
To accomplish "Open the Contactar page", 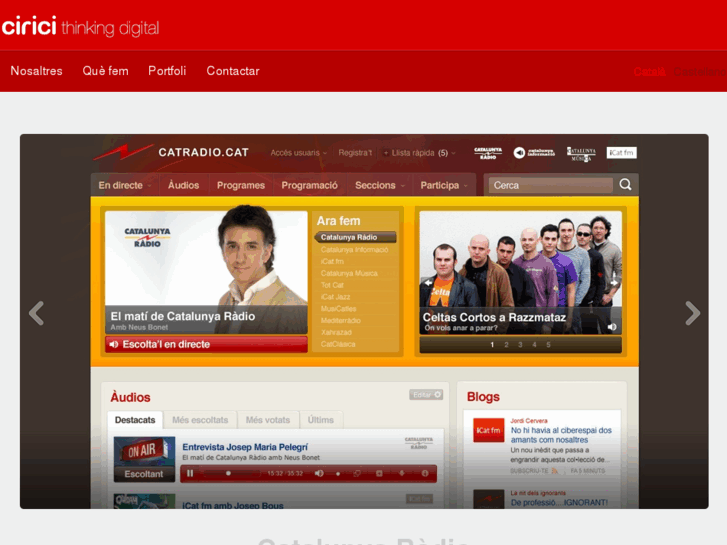I will 233,71.
